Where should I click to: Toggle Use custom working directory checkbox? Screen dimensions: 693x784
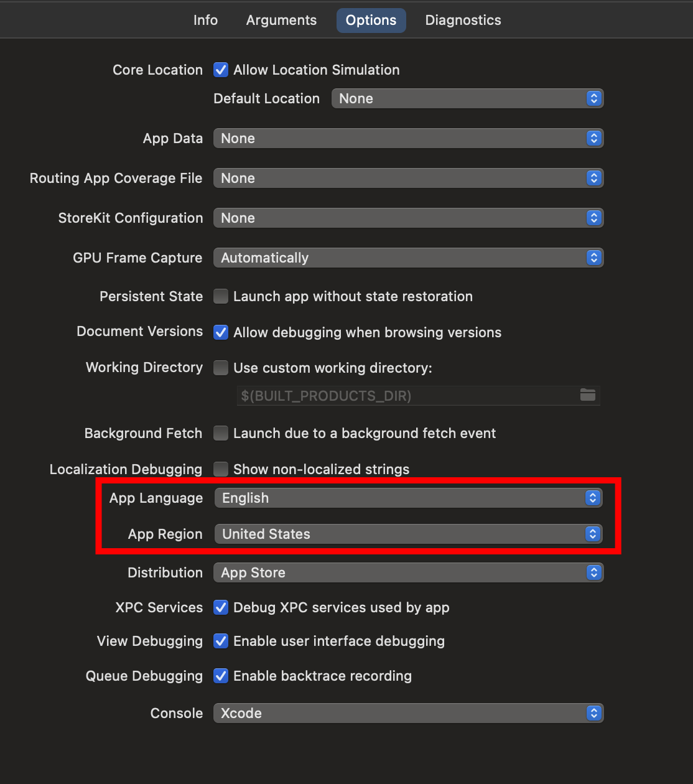[x=221, y=368]
